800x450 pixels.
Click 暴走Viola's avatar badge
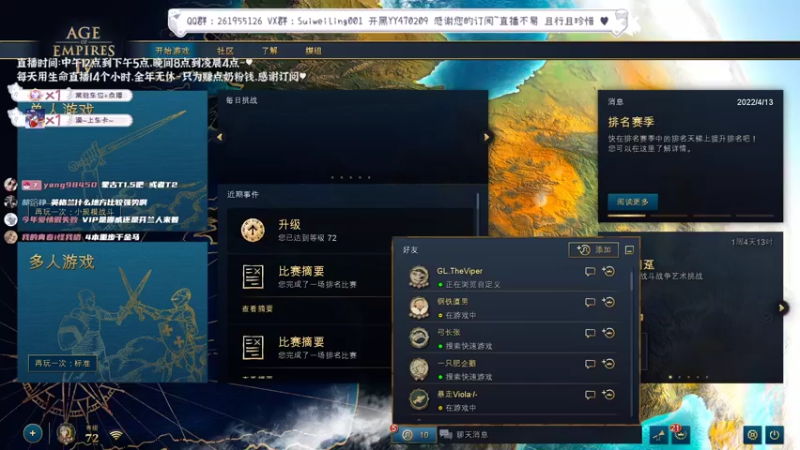[419, 399]
